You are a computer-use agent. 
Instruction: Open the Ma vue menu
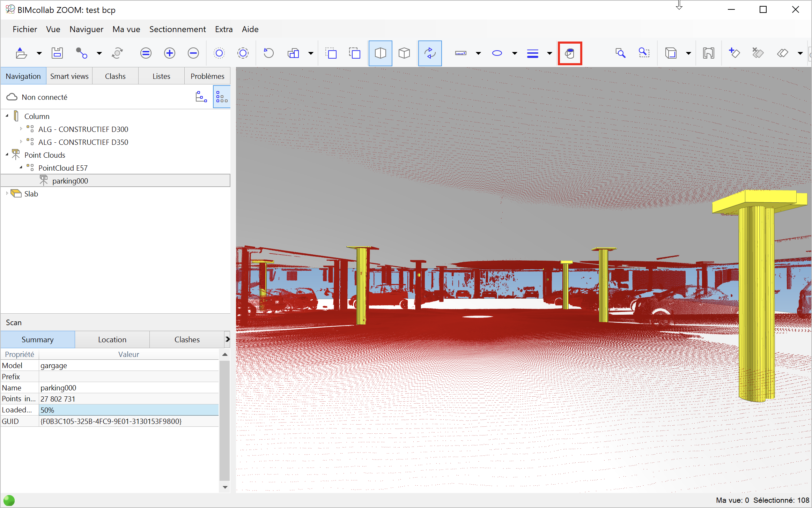pyautogui.click(x=126, y=29)
